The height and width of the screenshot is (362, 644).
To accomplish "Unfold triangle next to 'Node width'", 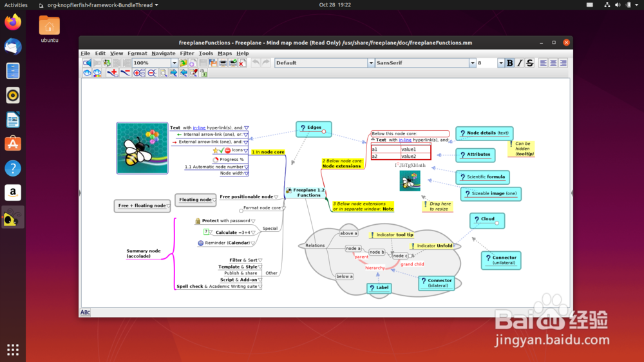I will (247, 173).
